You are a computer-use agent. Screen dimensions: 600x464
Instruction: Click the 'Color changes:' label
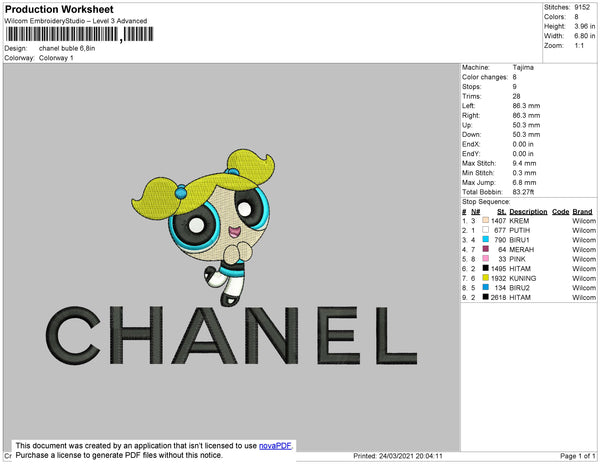(485, 77)
